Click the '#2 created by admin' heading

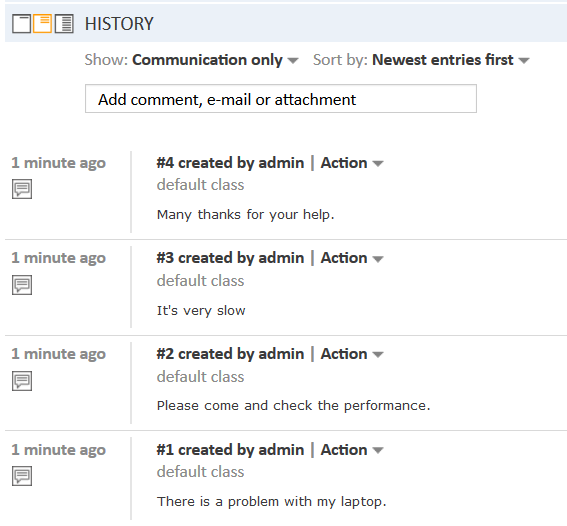point(230,354)
